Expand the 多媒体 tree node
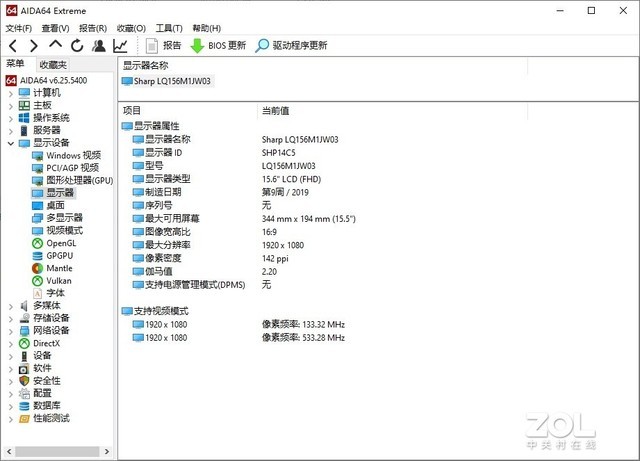This screenshot has width=640, height=461. tap(11, 306)
